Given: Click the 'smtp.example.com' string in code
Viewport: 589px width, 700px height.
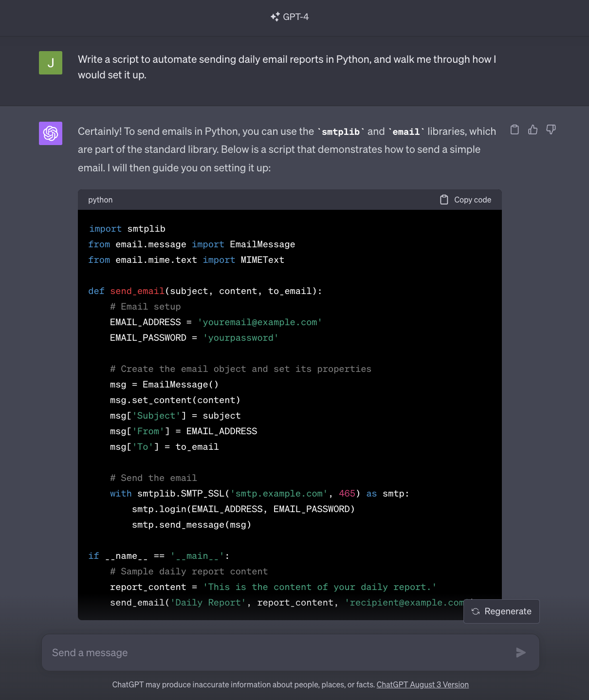Looking at the screenshot, I should (x=279, y=494).
